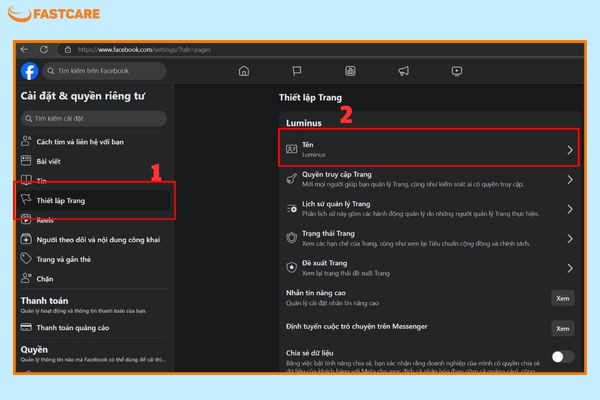Expand chevron on 'Trạng thái Trang' row
This screenshot has width=600, height=400.
(570, 239)
